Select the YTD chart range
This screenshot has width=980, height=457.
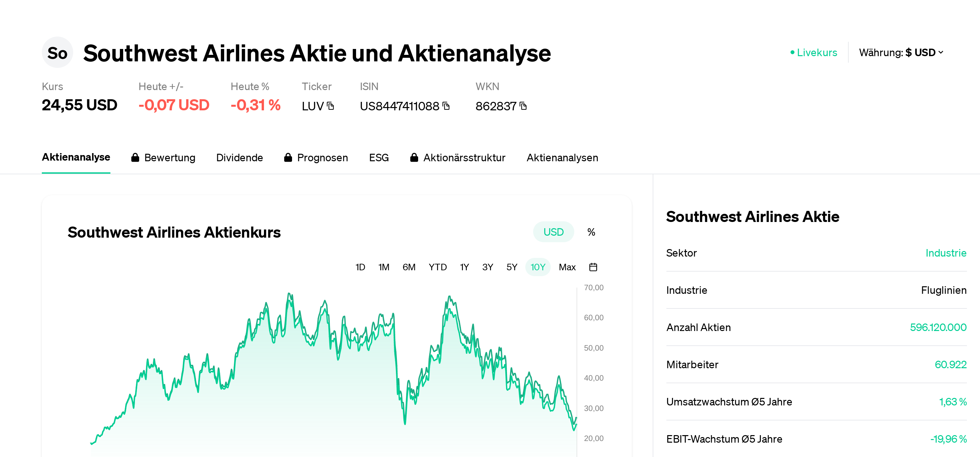(x=437, y=267)
